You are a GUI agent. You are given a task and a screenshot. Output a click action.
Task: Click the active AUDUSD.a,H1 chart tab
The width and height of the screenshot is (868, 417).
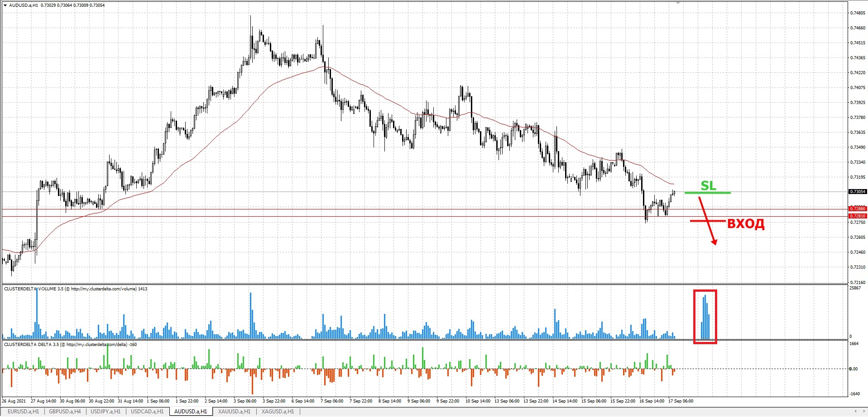pos(191,412)
